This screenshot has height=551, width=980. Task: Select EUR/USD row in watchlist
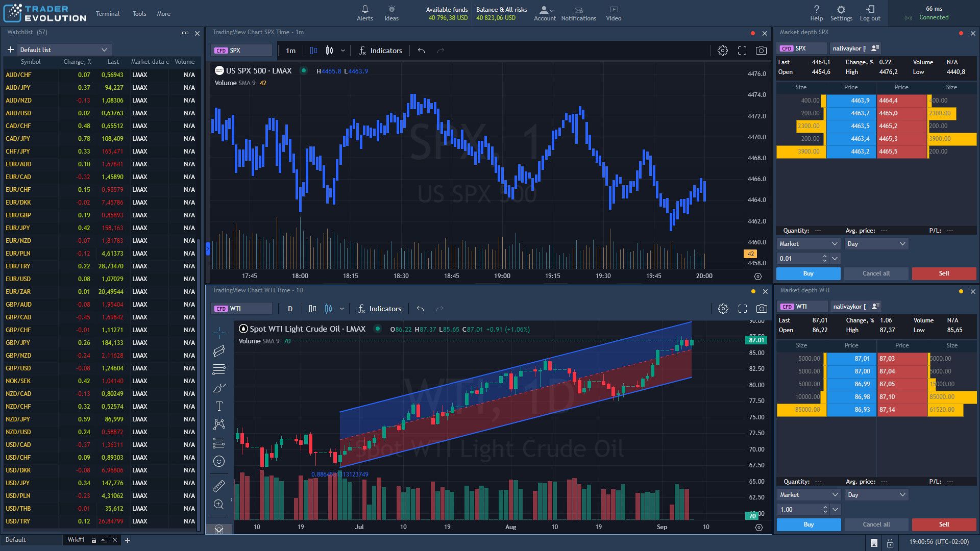[x=100, y=279]
